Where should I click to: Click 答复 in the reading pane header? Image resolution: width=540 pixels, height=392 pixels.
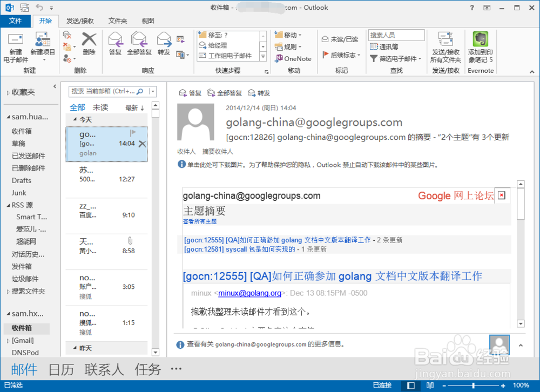click(191, 93)
